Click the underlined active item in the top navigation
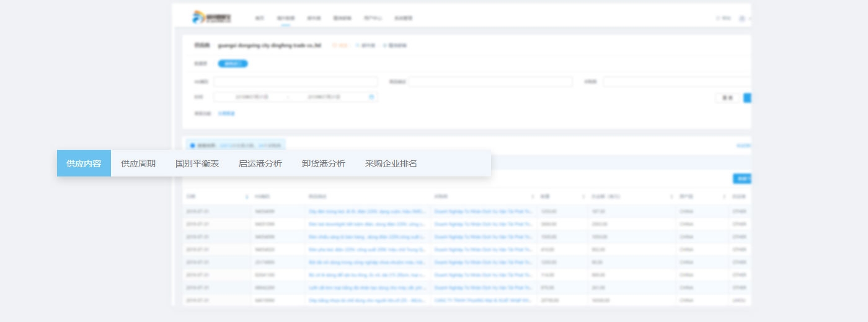 point(285,19)
